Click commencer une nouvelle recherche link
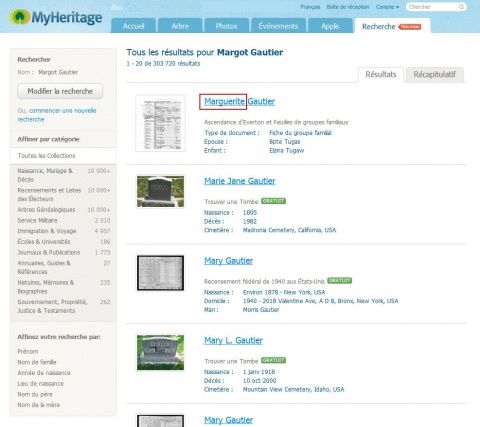The image size is (480, 427). click(x=57, y=115)
